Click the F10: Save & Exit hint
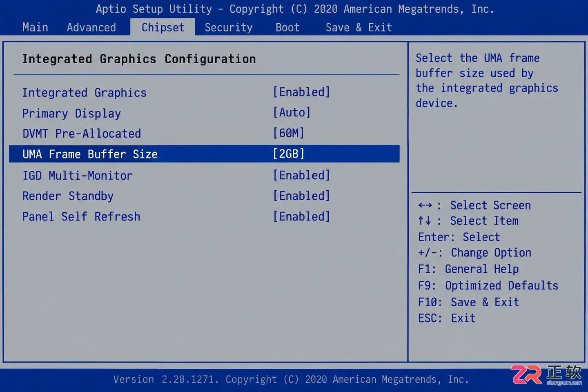This screenshot has height=392, width=588. [468, 302]
